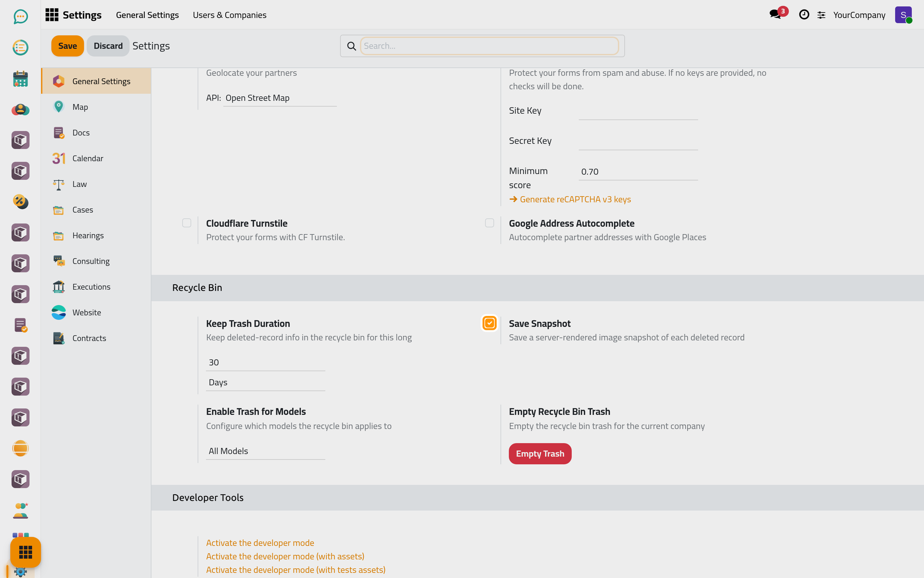Open the activities clock icon
The height and width of the screenshot is (578, 924).
click(x=804, y=15)
